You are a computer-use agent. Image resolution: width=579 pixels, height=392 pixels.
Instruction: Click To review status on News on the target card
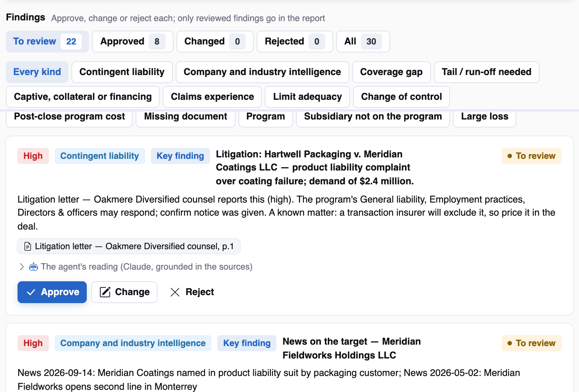tap(532, 343)
